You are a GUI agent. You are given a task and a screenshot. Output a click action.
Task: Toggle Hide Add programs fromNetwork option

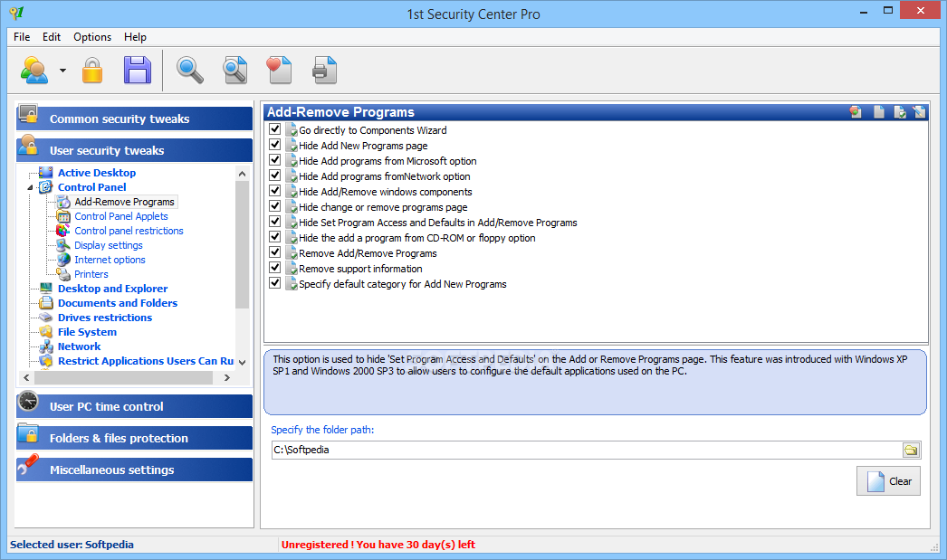tap(275, 176)
